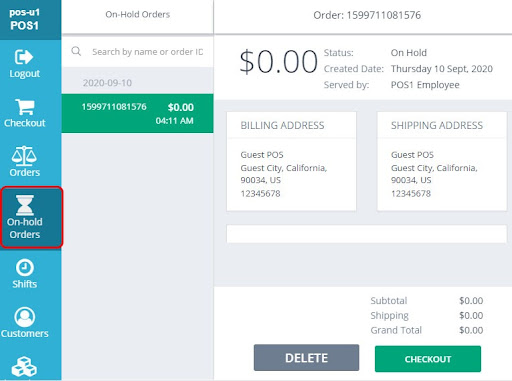The width and height of the screenshot is (512, 381).
Task: Select on-hold order 1599711081576
Action: (137, 113)
